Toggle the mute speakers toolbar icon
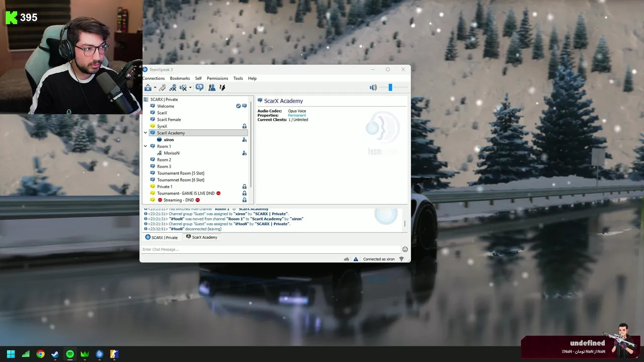 click(183, 87)
